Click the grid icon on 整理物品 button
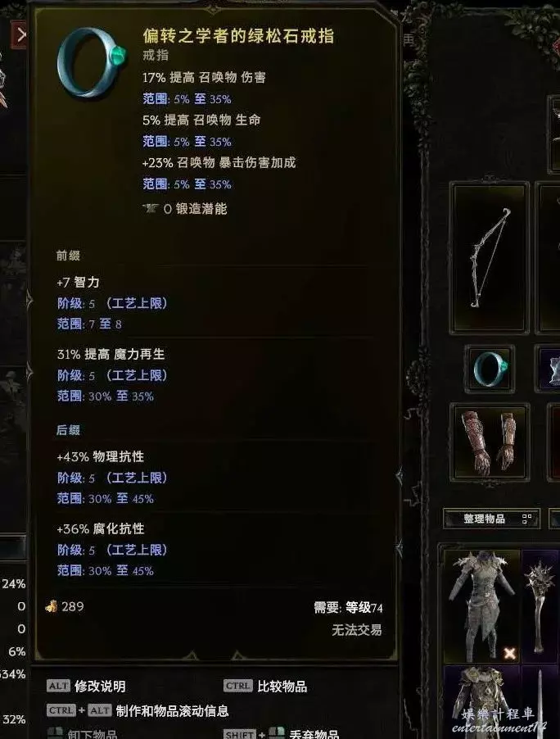The image size is (560, 739). click(x=527, y=519)
